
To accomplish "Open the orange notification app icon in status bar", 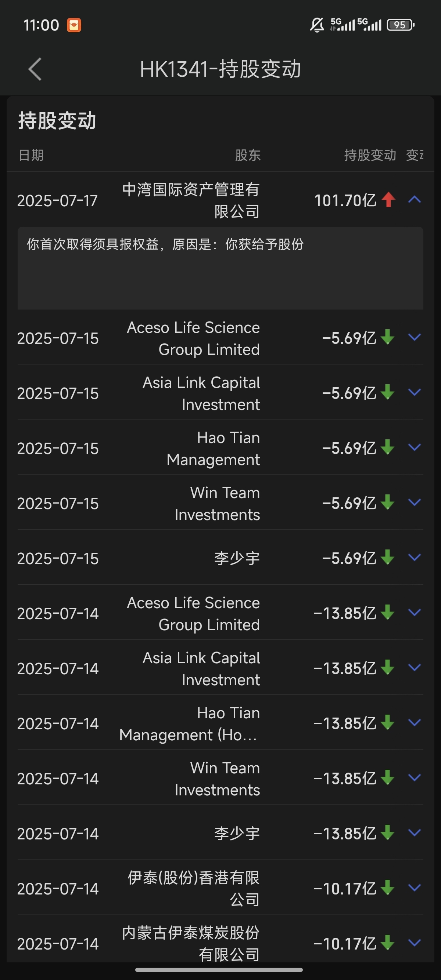I will tap(74, 25).
